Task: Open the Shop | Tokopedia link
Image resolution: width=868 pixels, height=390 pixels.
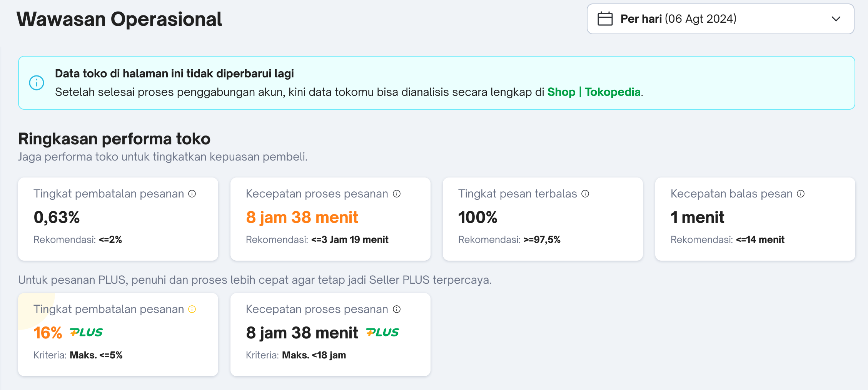Action: [x=594, y=92]
